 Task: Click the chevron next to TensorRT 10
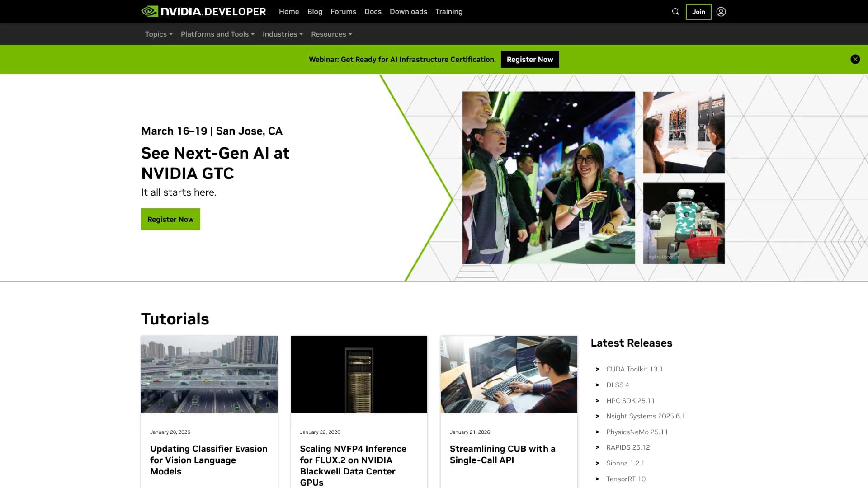pyautogui.click(x=598, y=479)
